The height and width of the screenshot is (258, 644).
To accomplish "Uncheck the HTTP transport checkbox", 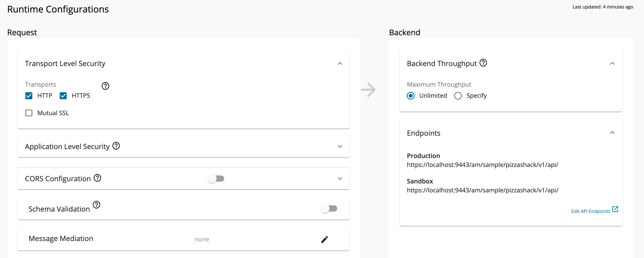I will pos(29,96).
